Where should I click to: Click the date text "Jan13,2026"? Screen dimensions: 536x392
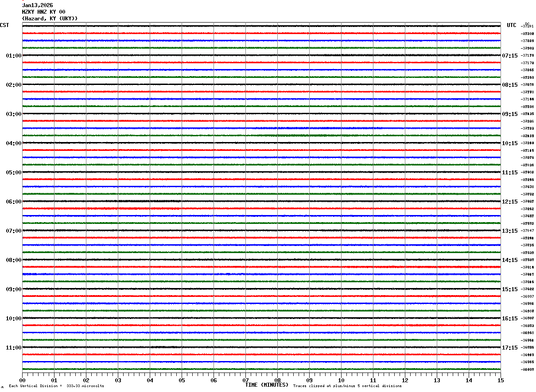38,5
